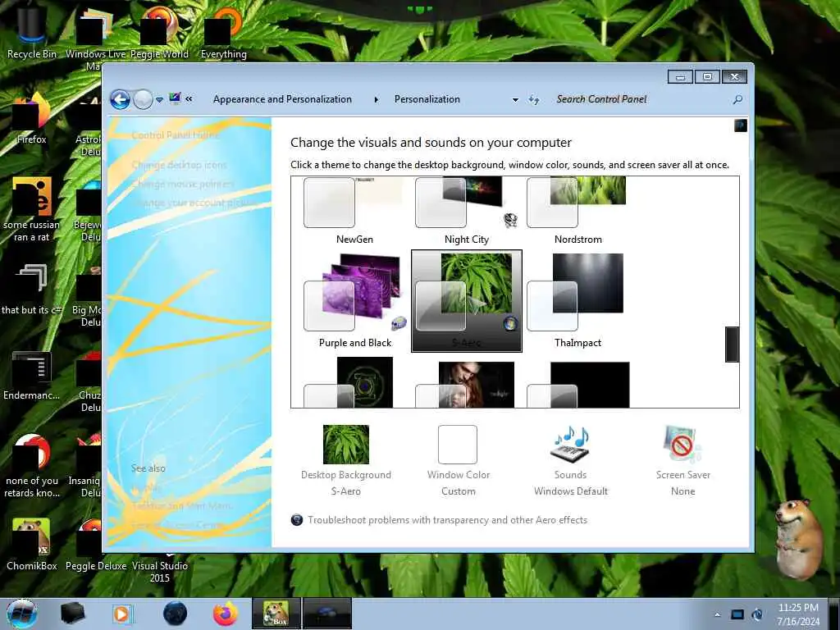The width and height of the screenshot is (840, 630).
Task: Open Peggle World desktop icon
Action: (159, 33)
